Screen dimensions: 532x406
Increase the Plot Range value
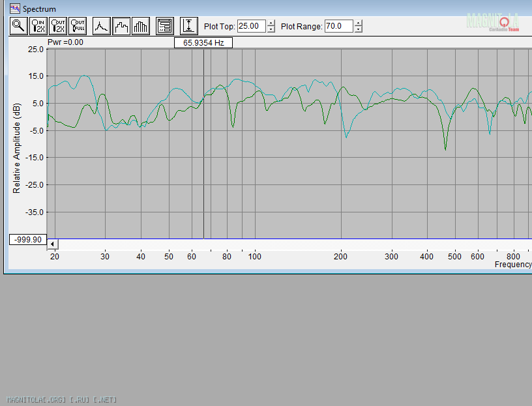pos(359,23)
